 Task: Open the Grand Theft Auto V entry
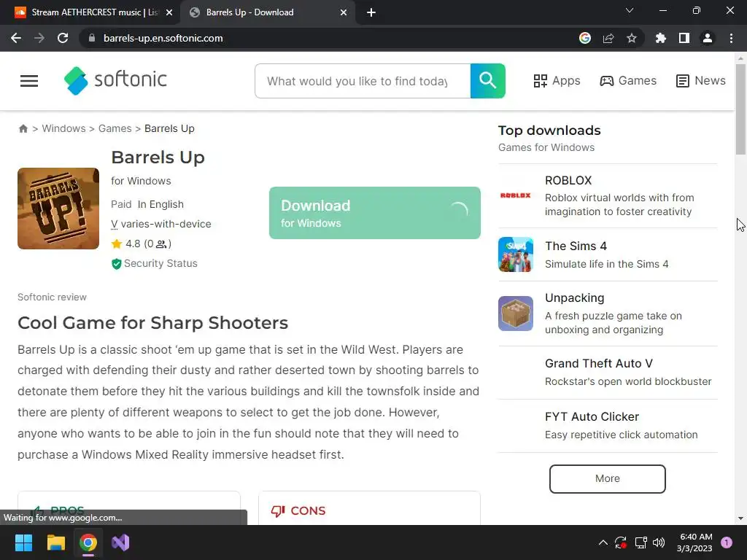click(608, 373)
